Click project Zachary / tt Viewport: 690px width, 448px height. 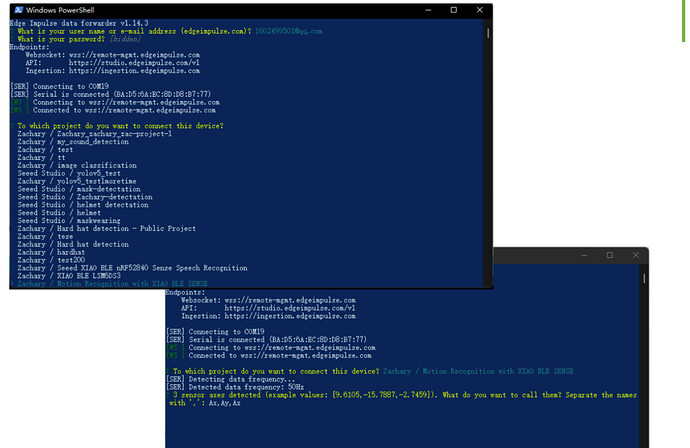click(x=41, y=158)
